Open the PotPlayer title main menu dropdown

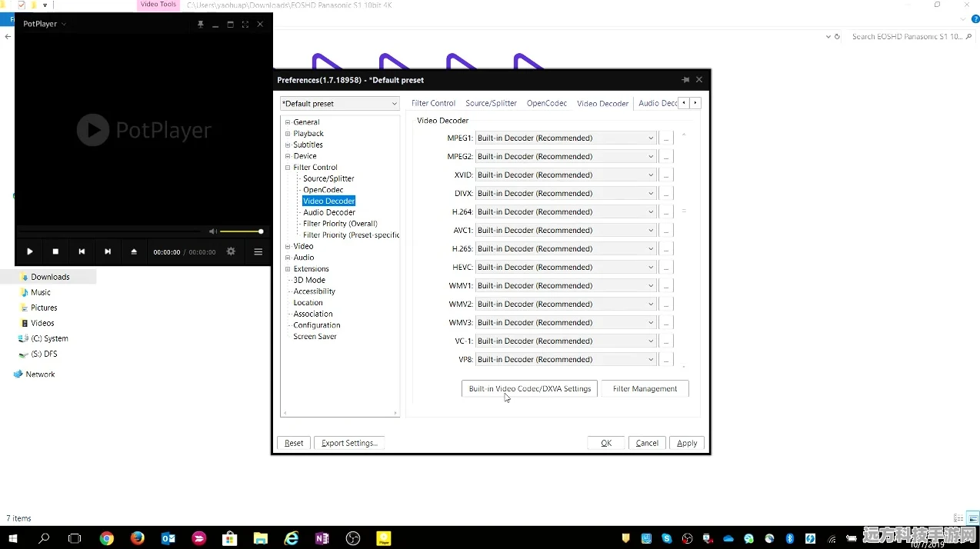click(x=45, y=24)
